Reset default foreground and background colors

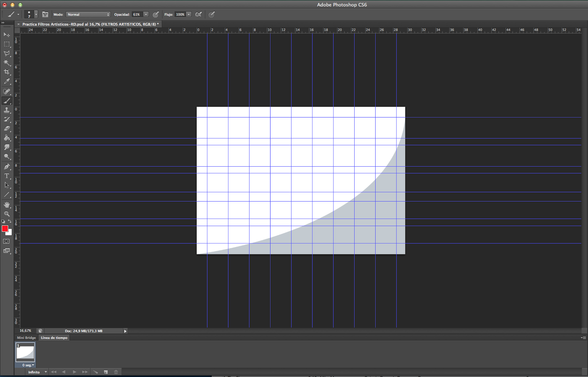3,221
